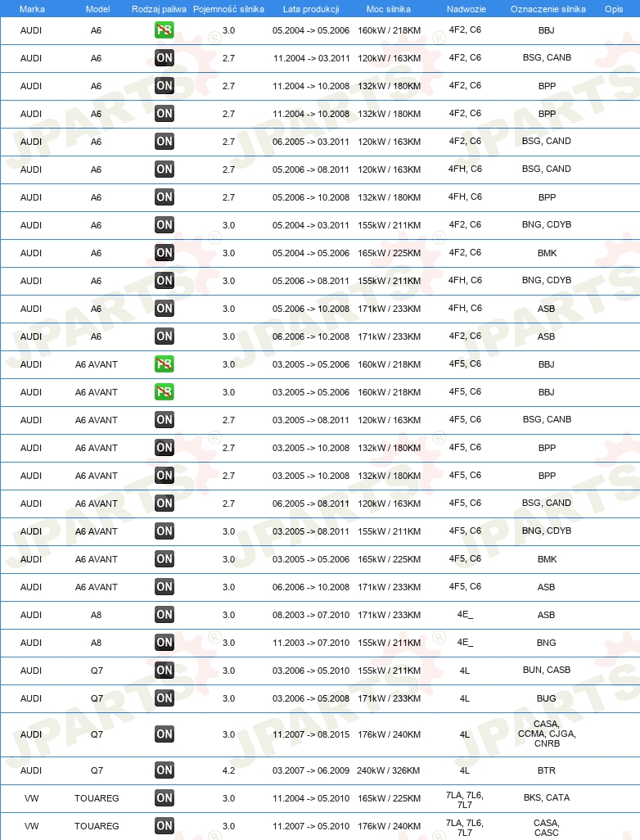Image resolution: width=640 pixels, height=840 pixels.
Task: Select the 11.2007 -> 08.2015 production years cell
Action: 311,734
